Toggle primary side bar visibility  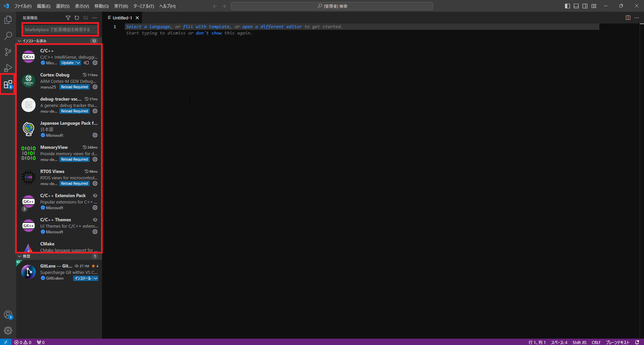click(x=567, y=6)
